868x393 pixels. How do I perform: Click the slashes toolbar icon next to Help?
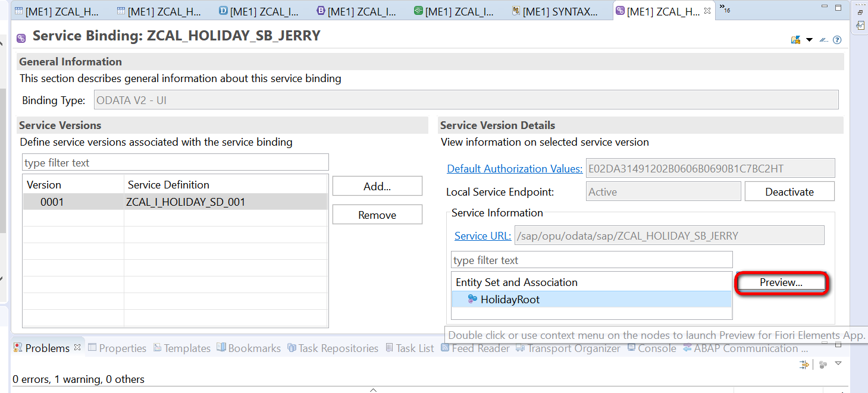[x=824, y=40]
